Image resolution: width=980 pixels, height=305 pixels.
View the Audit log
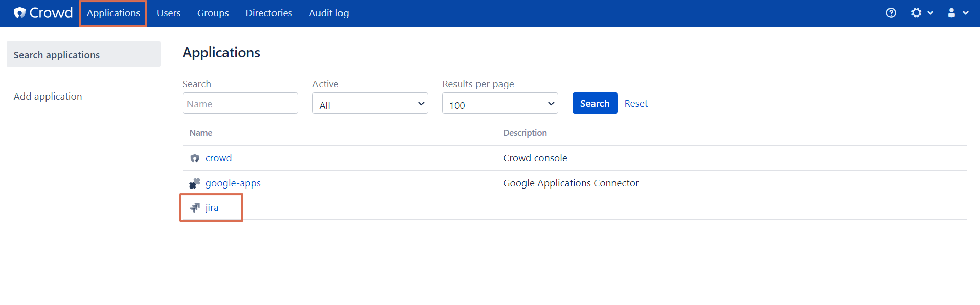pyautogui.click(x=329, y=13)
